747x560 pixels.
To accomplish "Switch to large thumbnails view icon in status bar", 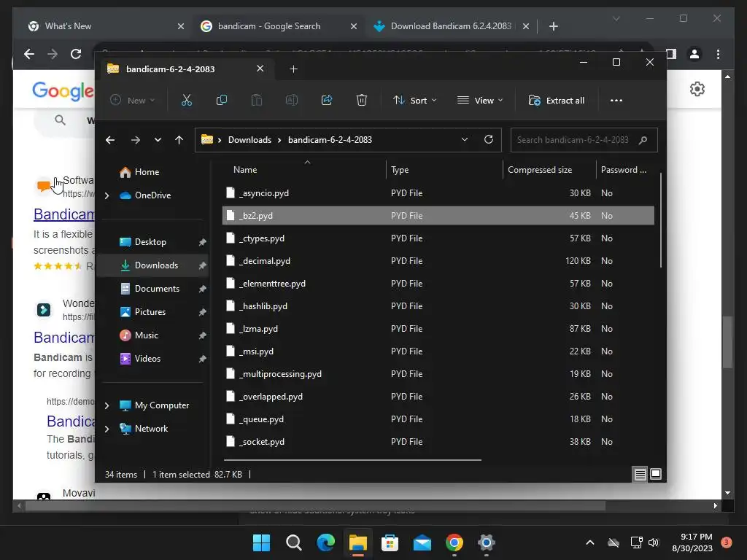I will (x=656, y=474).
